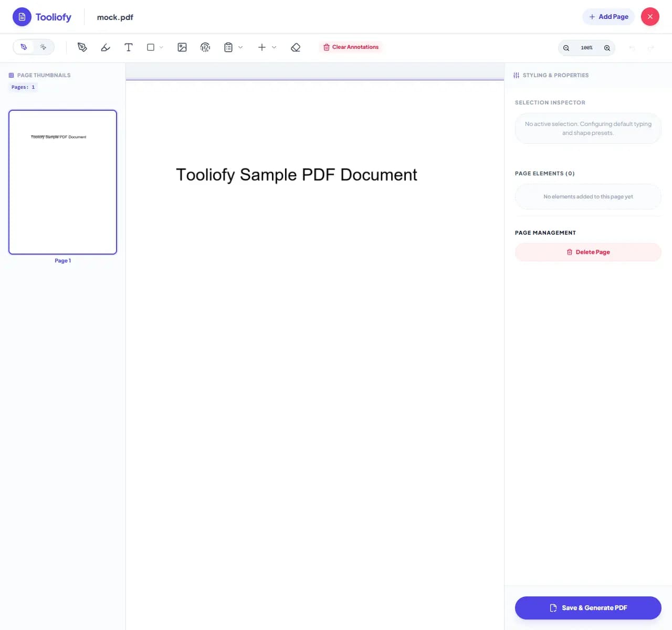This screenshot has height=630, width=672.
Task: Switch to pointer select mode toggle
Action: click(x=44, y=47)
